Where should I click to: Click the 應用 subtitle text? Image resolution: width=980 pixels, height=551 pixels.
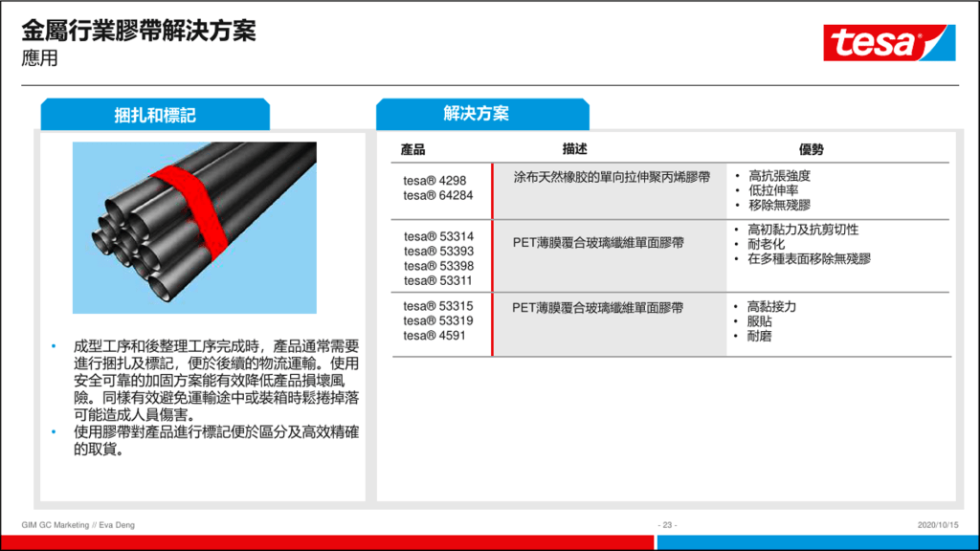tap(40, 59)
